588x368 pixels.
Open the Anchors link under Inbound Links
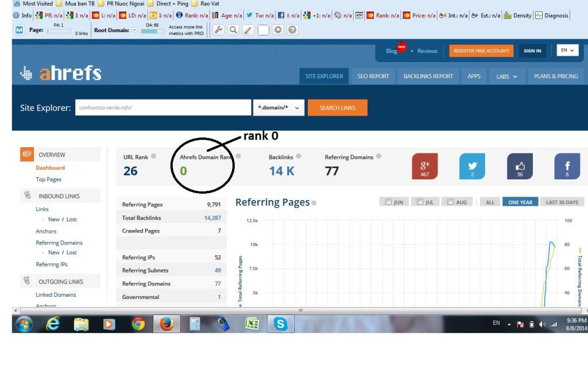[x=46, y=231]
